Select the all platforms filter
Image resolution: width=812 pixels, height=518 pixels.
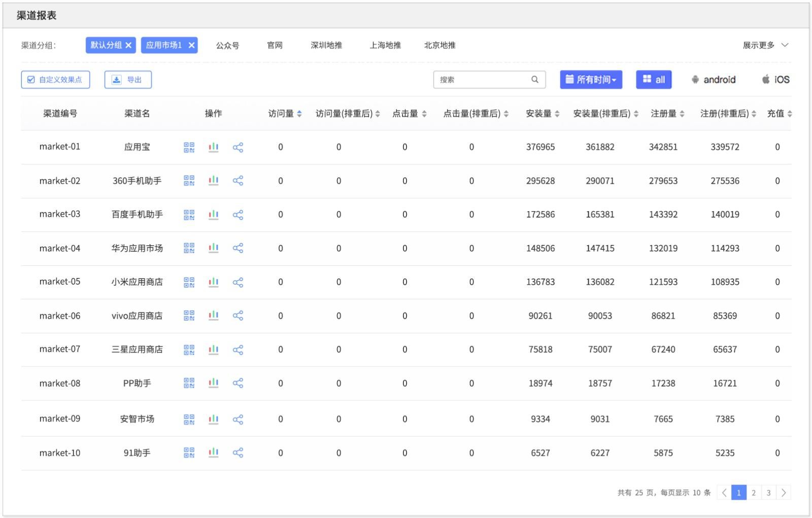(x=654, y=80)
